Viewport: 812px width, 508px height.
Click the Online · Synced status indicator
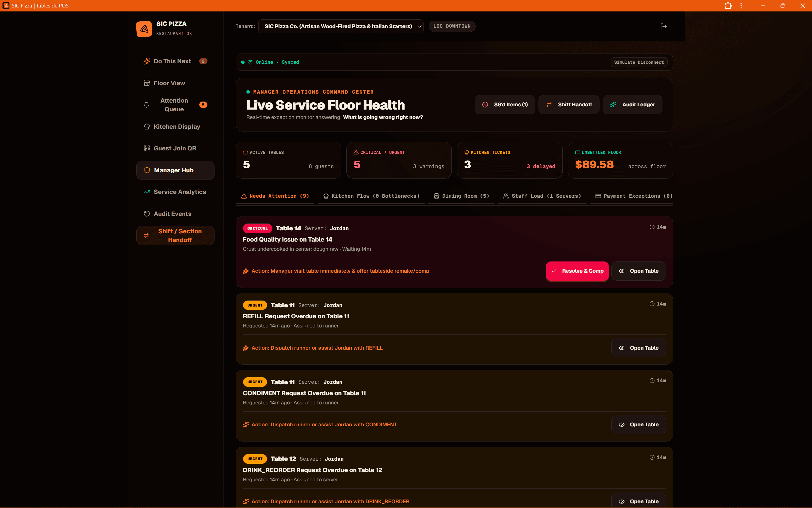(x=270, y=62)
